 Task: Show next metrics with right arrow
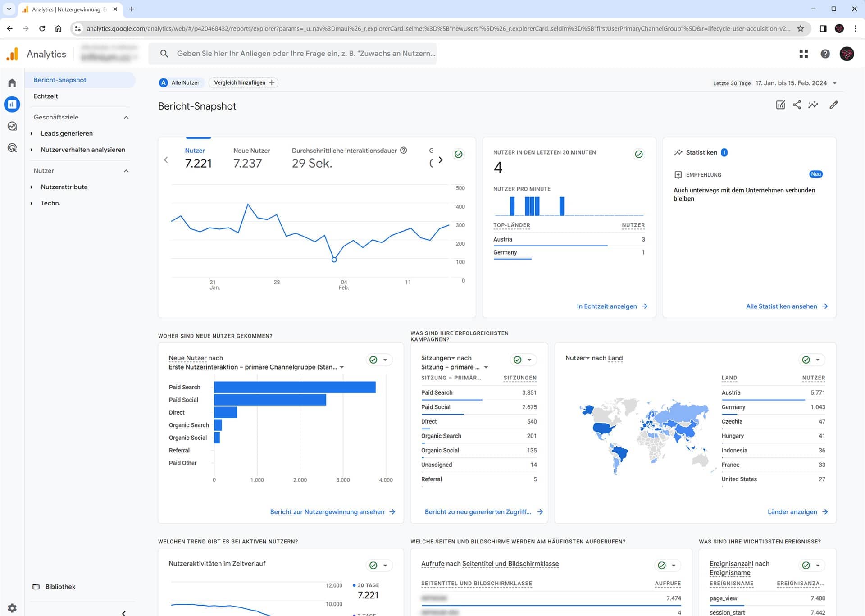441,160
